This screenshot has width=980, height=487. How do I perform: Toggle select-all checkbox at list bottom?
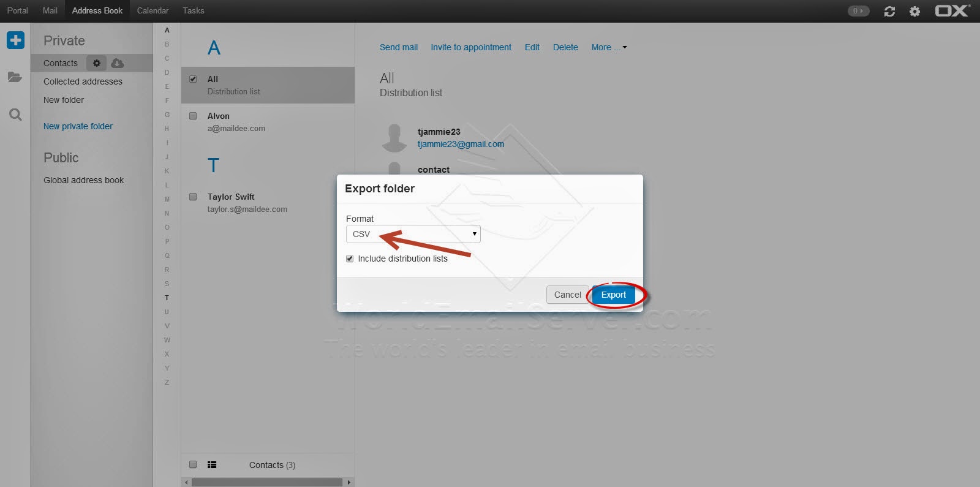point(193,464)
